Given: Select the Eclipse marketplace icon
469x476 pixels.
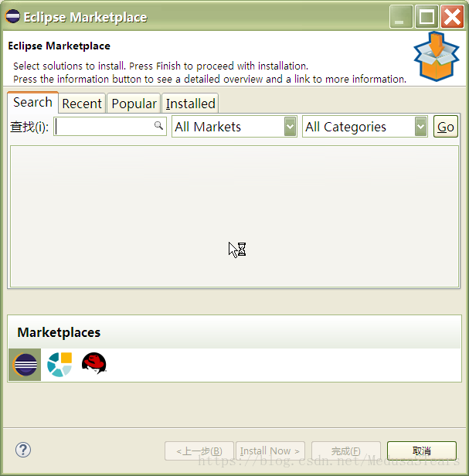Looking at the screenshot, I should click(25, 365).
